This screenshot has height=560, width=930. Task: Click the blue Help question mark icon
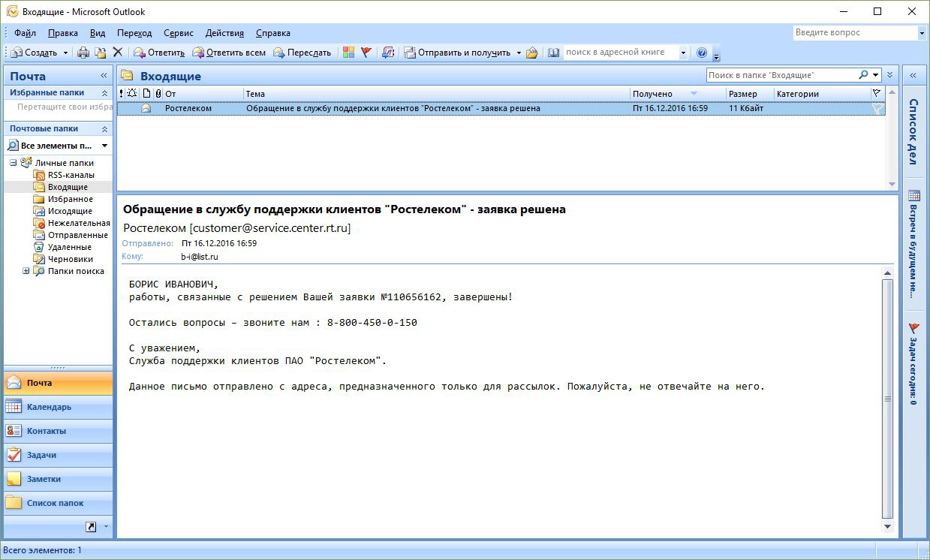[x=702, y=53]
